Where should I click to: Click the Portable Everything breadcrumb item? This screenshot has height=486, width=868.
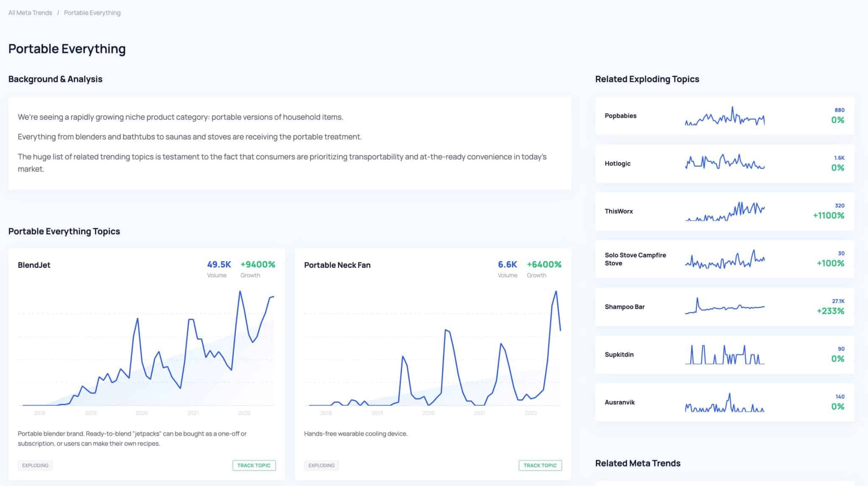coord(92,13)
